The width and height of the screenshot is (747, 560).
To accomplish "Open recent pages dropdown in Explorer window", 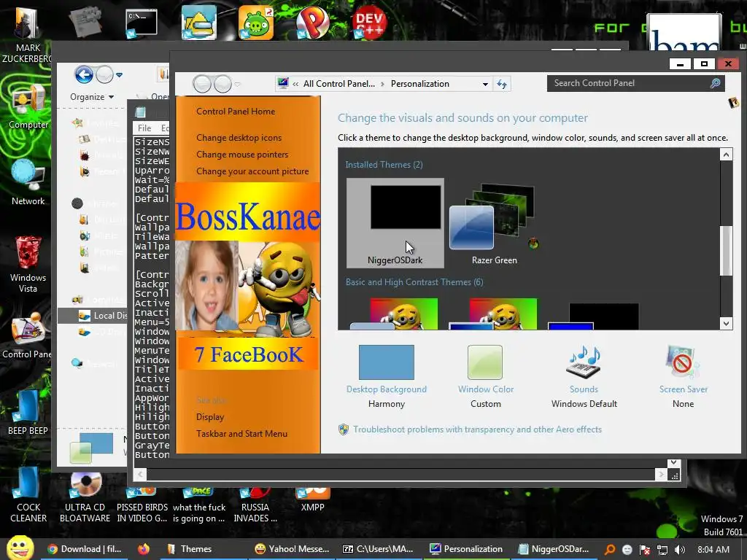I will 119,75.
